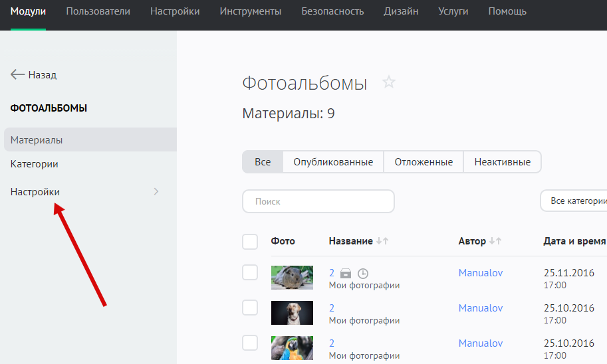Open Категории in the sidebar
The image size is (607, 364).
(x=35, y=164)
